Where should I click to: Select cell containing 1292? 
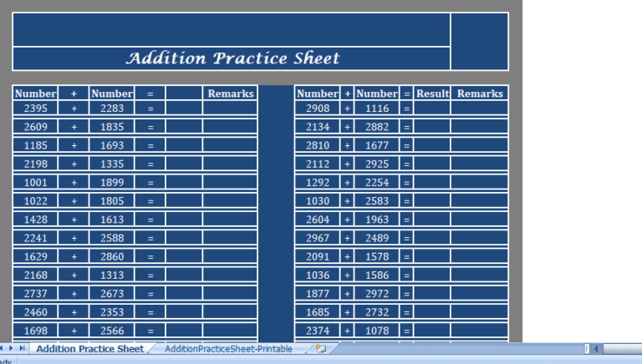coord(318,182)
